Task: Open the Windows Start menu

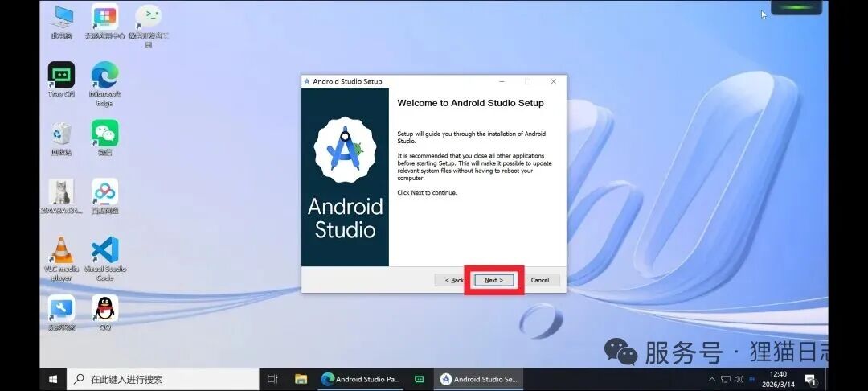Action: point(53,380)
